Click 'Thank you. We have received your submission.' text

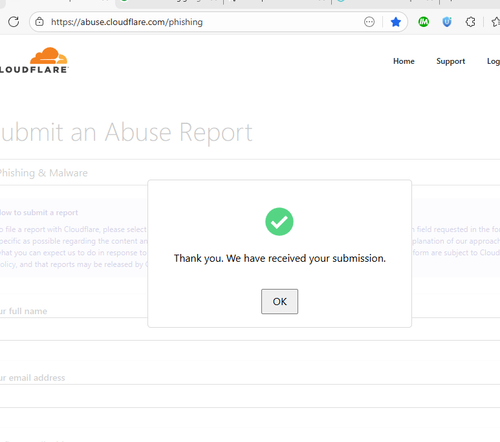pyautogui.click(x=280, y=258)
